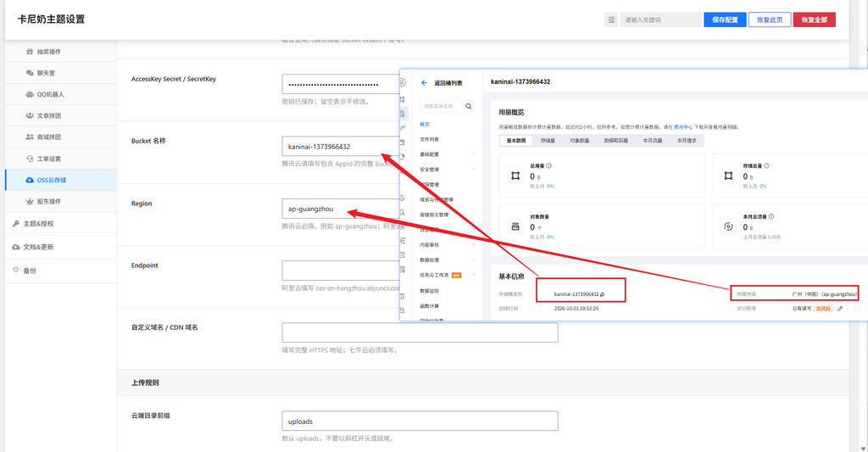Focus the 请输入关键词 search box
Image resolution: width=868 pixels, height=452 pixels.
[x=660, y=20]
